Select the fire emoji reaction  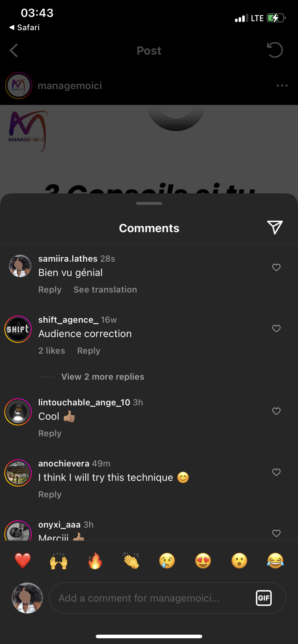pyautogui.click(x=95, y=561)
